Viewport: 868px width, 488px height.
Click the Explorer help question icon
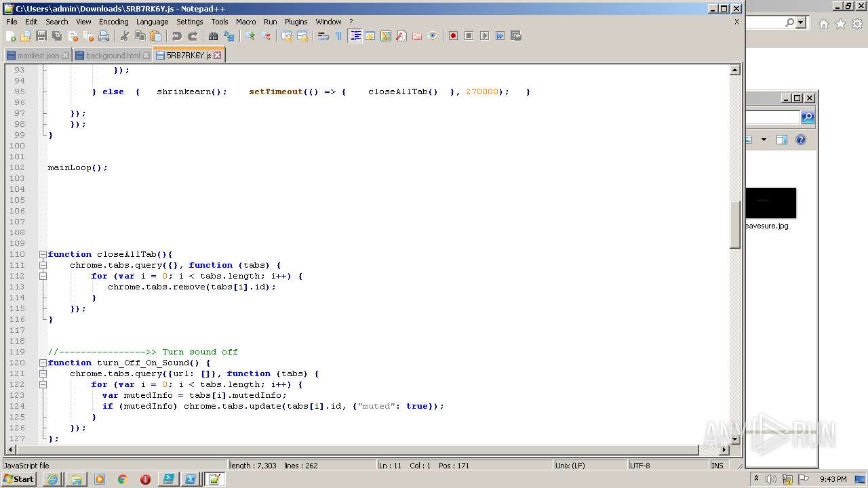(x=801, y=140)
